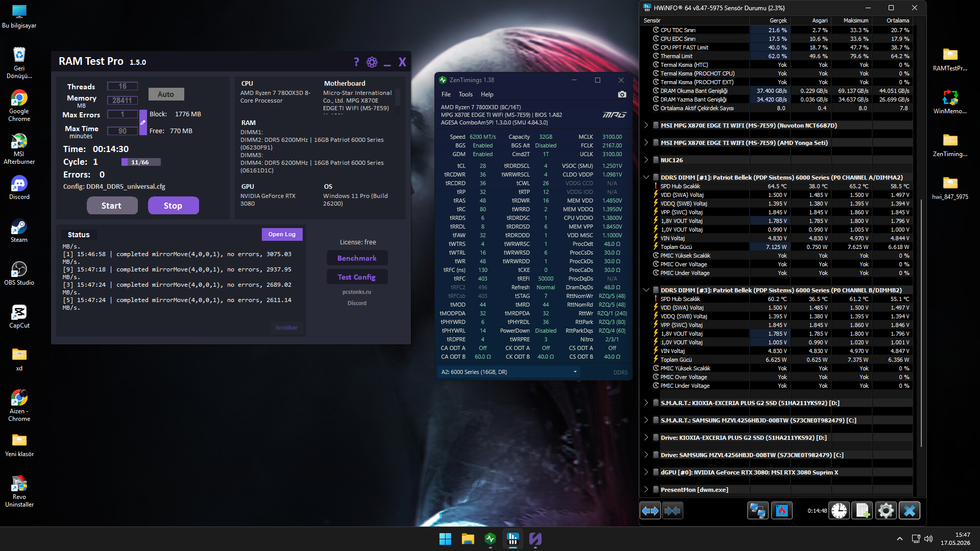
Task: Open Revo Uninstaller desktop shortcut
Action: coord(19,491)
